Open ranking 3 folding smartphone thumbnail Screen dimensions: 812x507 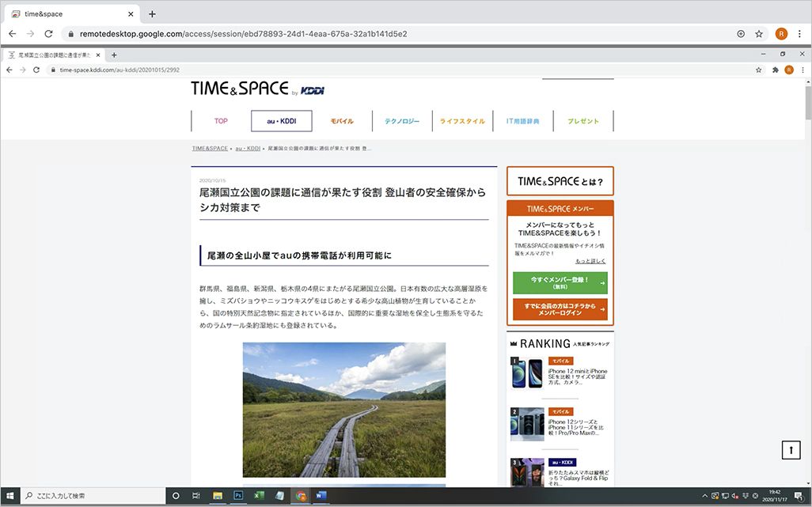pyautogui.click(x=527, y=472)
